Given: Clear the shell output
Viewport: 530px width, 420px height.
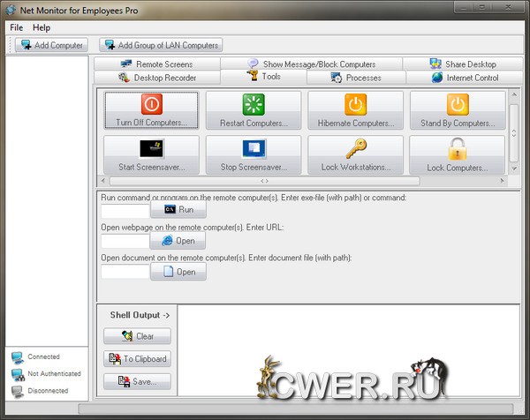Looking at the screenshot, I should [137, 336].
